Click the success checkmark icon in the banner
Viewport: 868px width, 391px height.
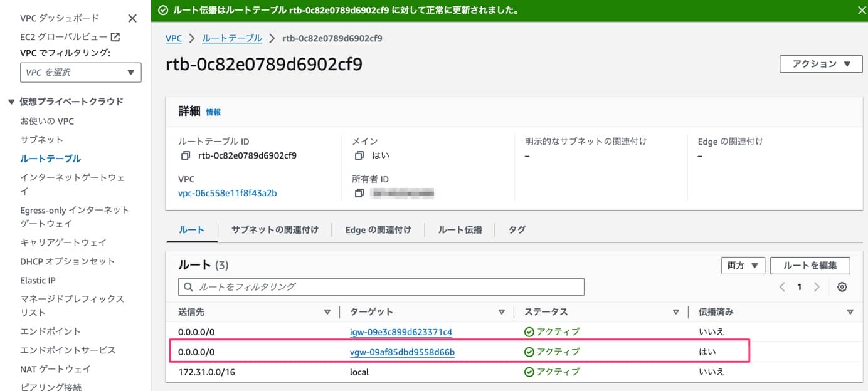coord(162,10)
